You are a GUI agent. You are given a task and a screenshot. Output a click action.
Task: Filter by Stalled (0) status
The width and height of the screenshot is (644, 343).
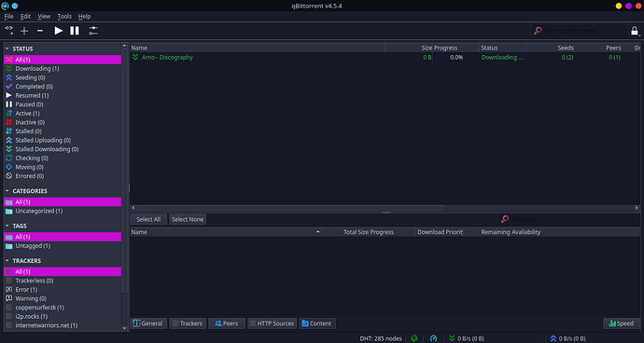pyautogui.click(x=63, y=131)
